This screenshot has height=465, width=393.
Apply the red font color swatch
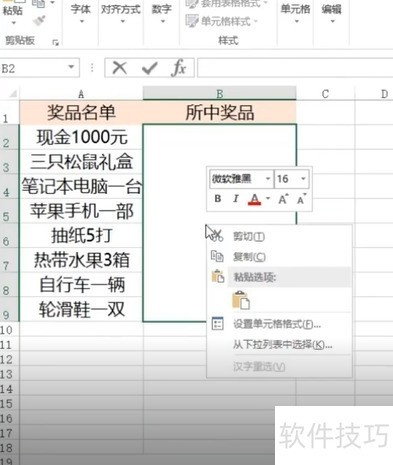tap(254, 199)
